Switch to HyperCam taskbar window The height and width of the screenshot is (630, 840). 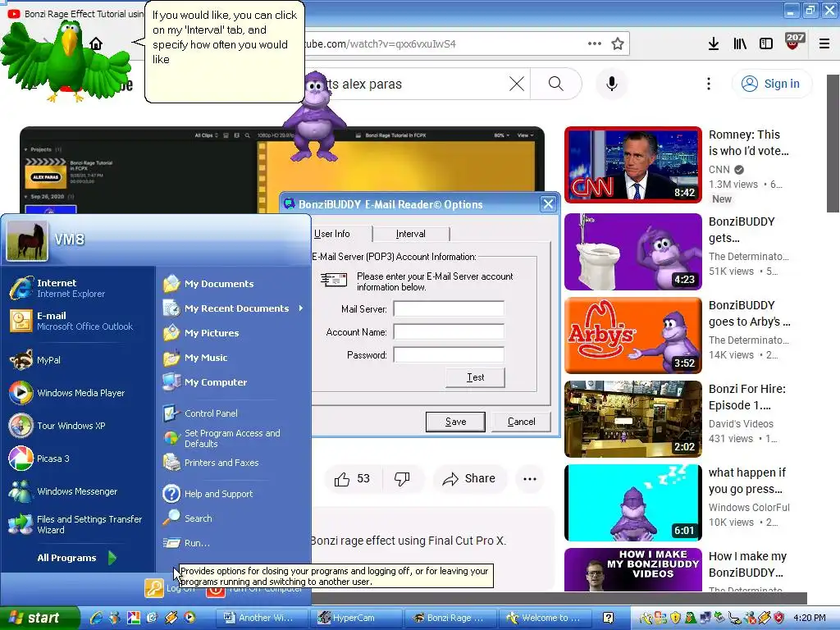pos(356,618)
